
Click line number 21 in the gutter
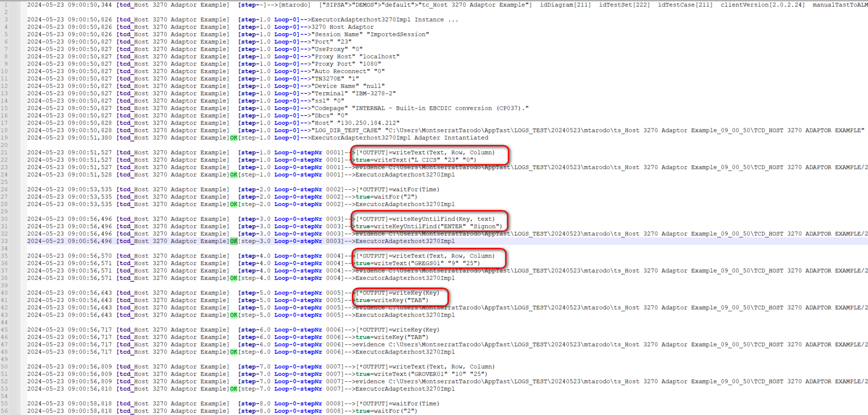pyautogui.click(x=5, y=152)
